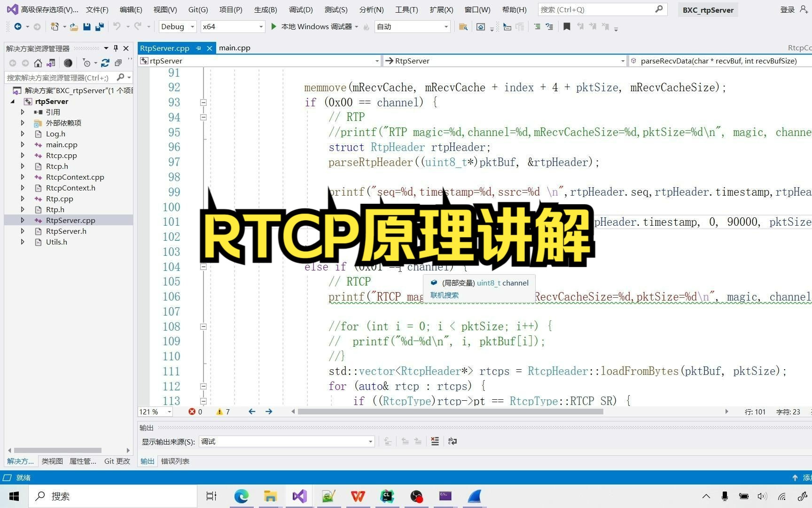
Task: Click the clear all output icon
Action: (435, 441)
